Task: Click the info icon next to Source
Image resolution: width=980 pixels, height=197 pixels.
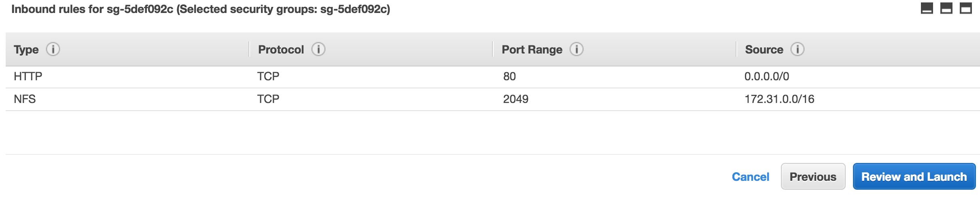Action: coord(798,49)
